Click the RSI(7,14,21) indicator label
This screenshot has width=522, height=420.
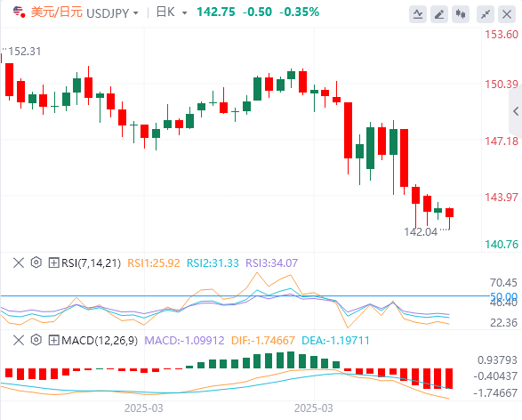pos(91,263)
